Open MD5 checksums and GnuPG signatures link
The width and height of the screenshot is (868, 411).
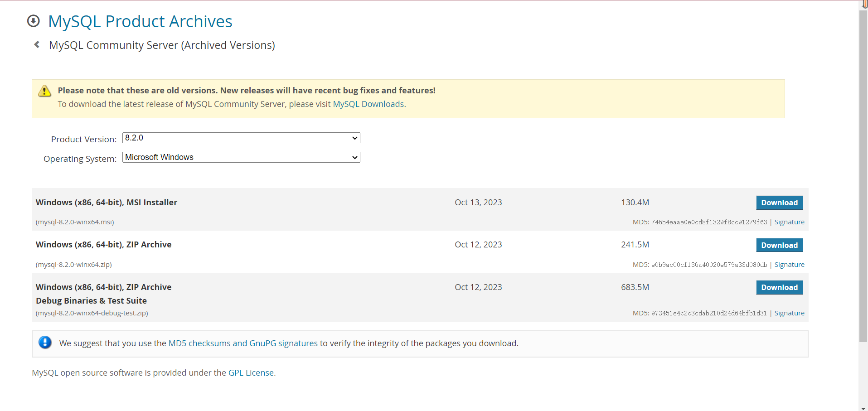coord(243,343)
